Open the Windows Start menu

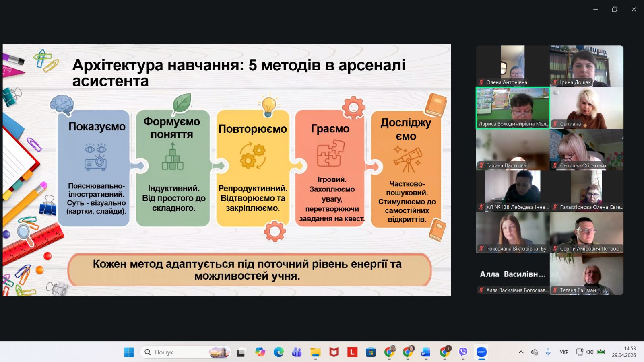(129, 352)
